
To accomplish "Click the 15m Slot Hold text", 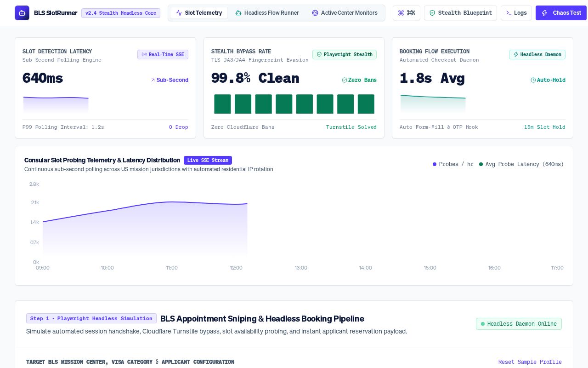I will [545, 127].
